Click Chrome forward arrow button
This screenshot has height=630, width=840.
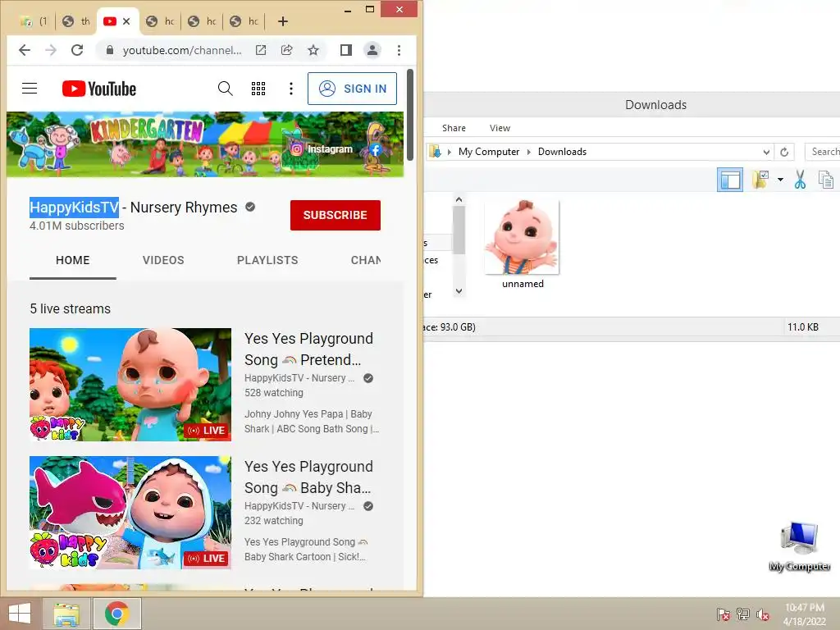[51, 50]
